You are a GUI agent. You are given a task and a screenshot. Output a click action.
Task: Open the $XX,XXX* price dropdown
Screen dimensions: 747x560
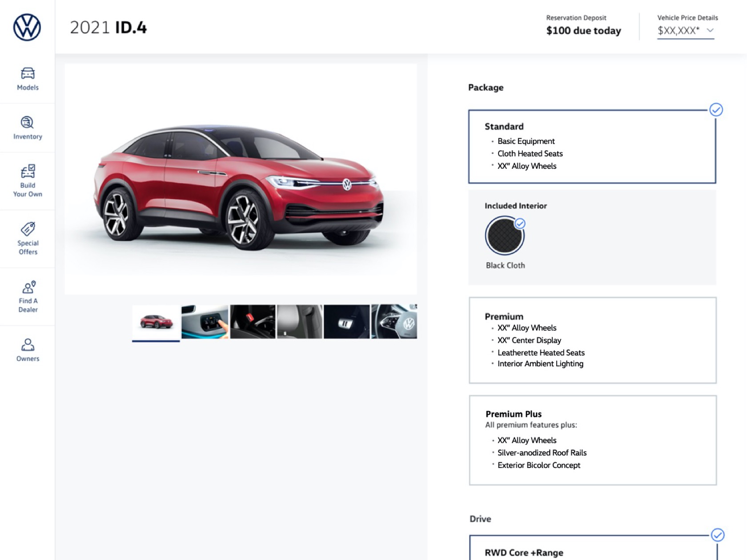pyautogui.click(x=686, y=31)
